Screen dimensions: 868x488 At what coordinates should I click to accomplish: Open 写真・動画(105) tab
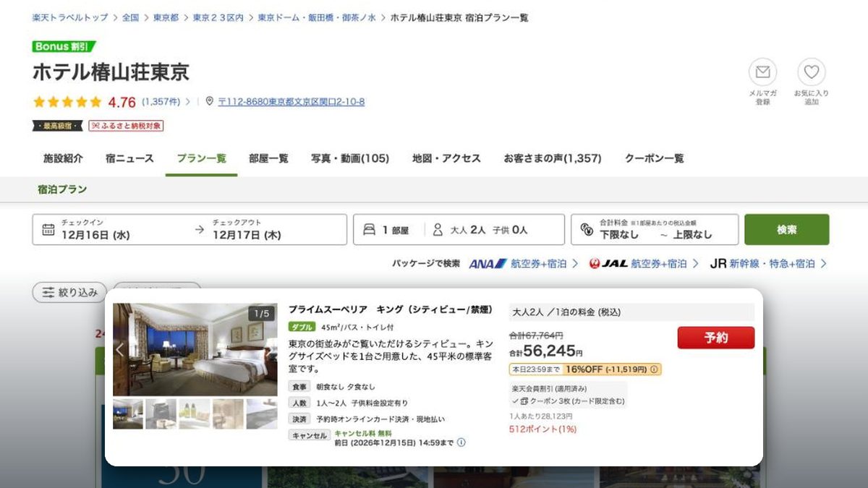(350, 158)
